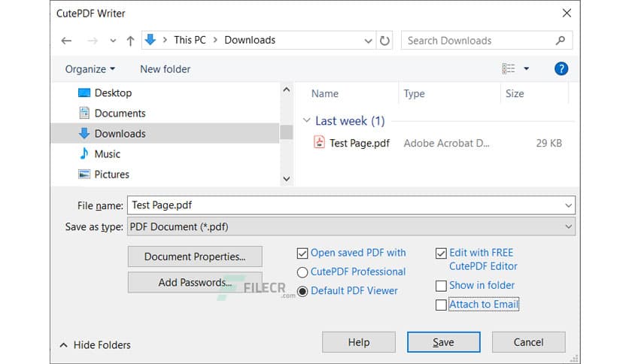Uncheck Open saved PDF with
The width and height of the screenshot is (629, 364).
(302, 253)
